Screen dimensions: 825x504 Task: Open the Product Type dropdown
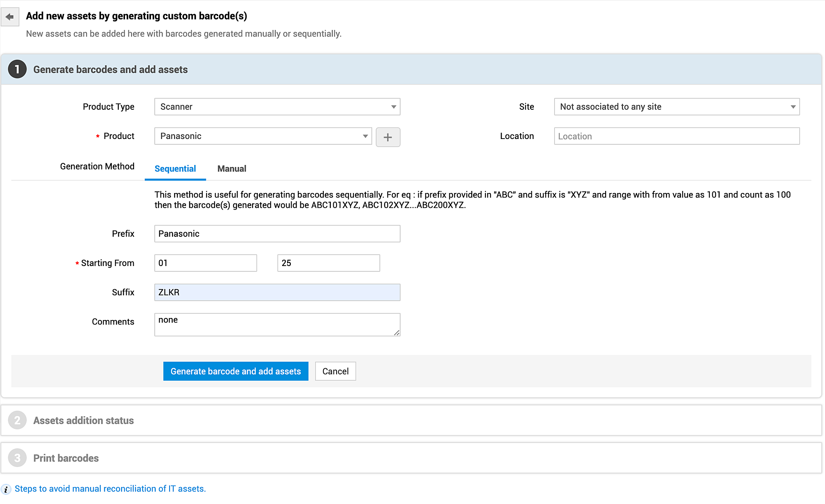[277, 107]
